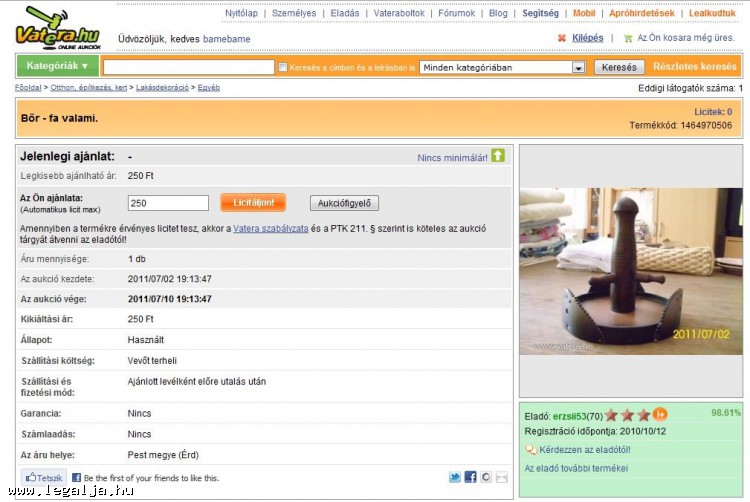Click the shopping cart icon
The height and width of the screenshot is (502, 750).
tap(628, 38)
